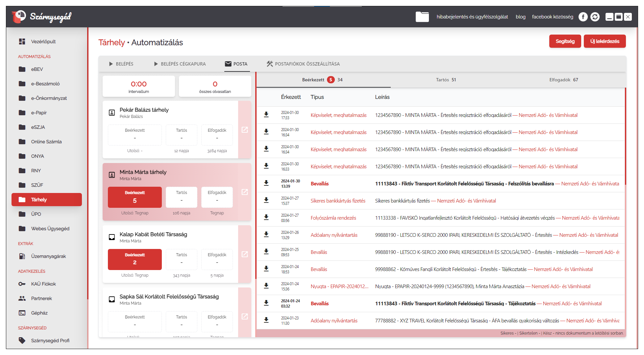This screenshot has height=355, width=644.
Task: Open Üzemanyagárak in the sidebar
Action: point(48,256)
